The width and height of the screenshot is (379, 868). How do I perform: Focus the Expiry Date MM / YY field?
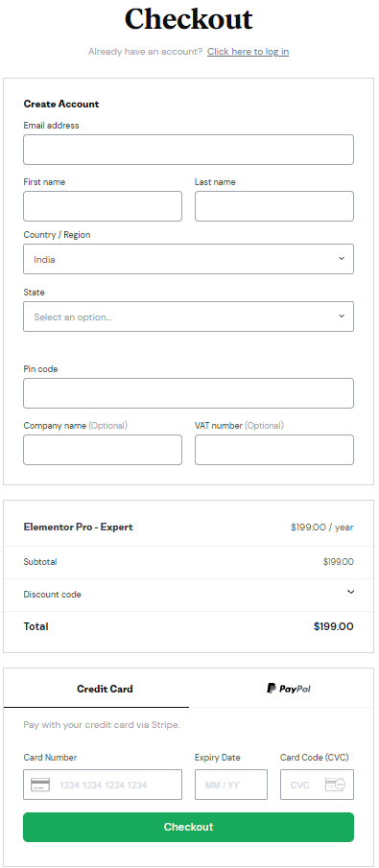pyautogui.click(x=231, y=785)
